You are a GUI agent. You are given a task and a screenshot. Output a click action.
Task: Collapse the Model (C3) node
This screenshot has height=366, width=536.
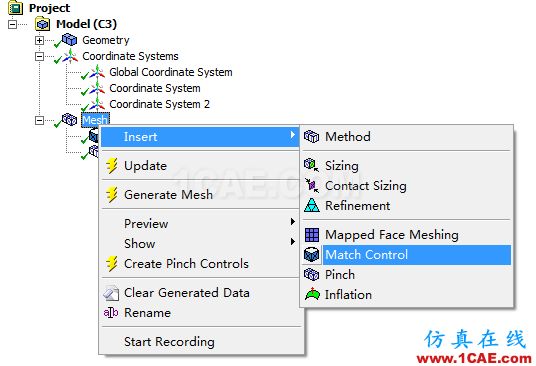[12, 24]
